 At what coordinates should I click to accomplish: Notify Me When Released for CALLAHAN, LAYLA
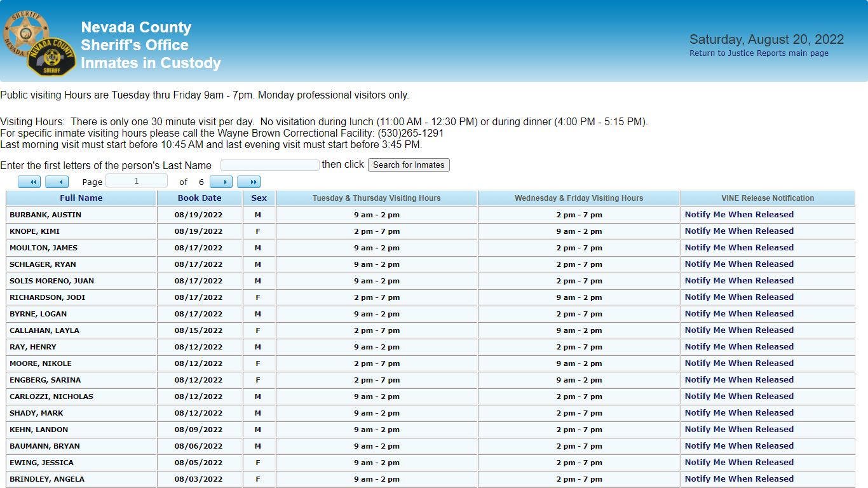coord(739,330)
